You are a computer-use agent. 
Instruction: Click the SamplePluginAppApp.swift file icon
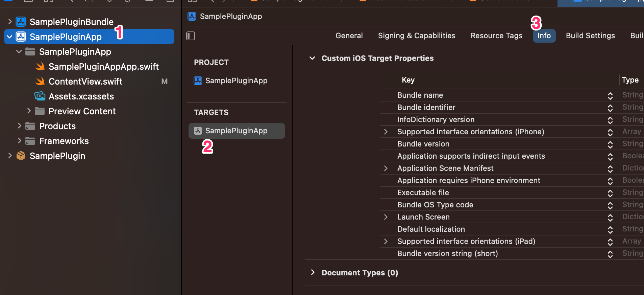coord(40,67)
